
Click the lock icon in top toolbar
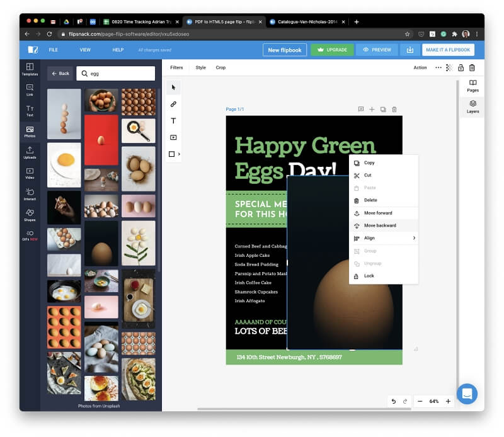pos(461,68)
